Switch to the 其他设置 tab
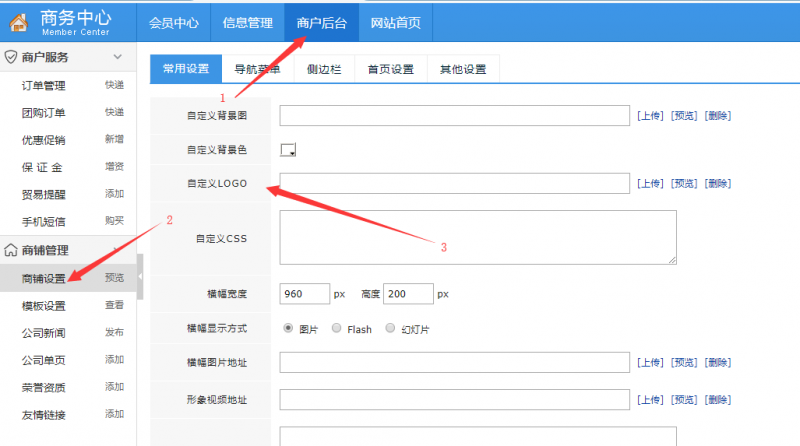 pos(463,69)
